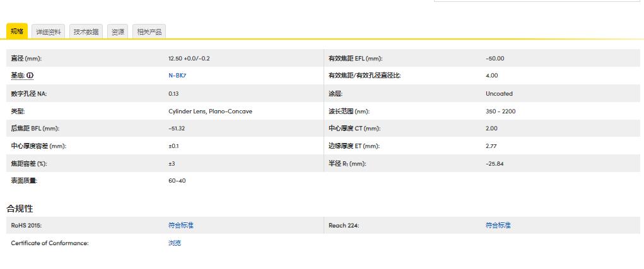Click the Cylinder Lens, Plano-Concave type value
The image size is (644, 269).
click(210, 112)
